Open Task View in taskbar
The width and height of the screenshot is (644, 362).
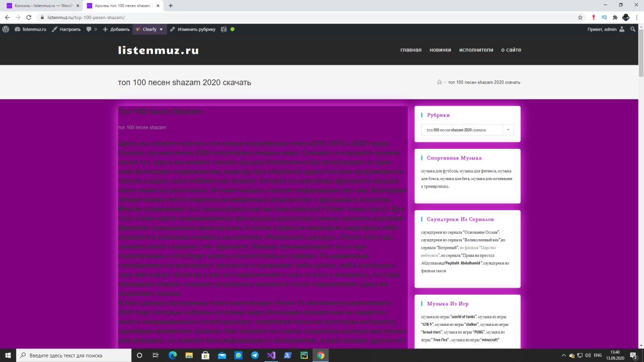coord(155,355)
